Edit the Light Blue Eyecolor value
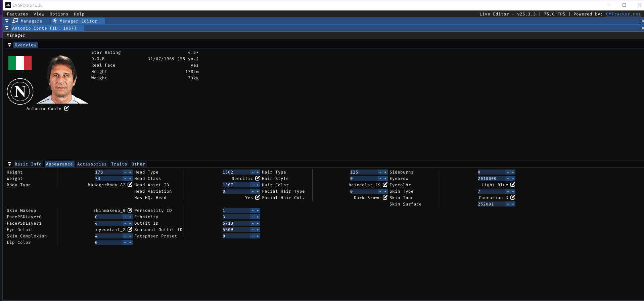 (513, 185)
